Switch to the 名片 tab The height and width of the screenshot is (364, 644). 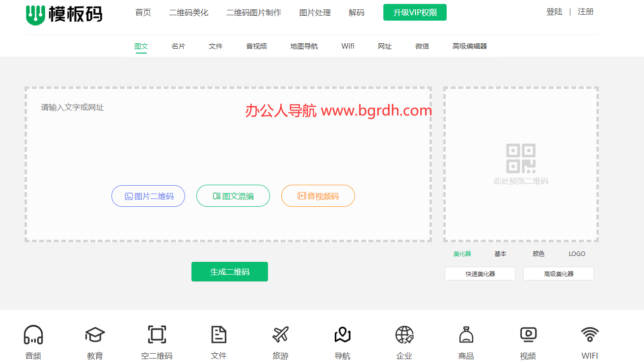[178, 46]
